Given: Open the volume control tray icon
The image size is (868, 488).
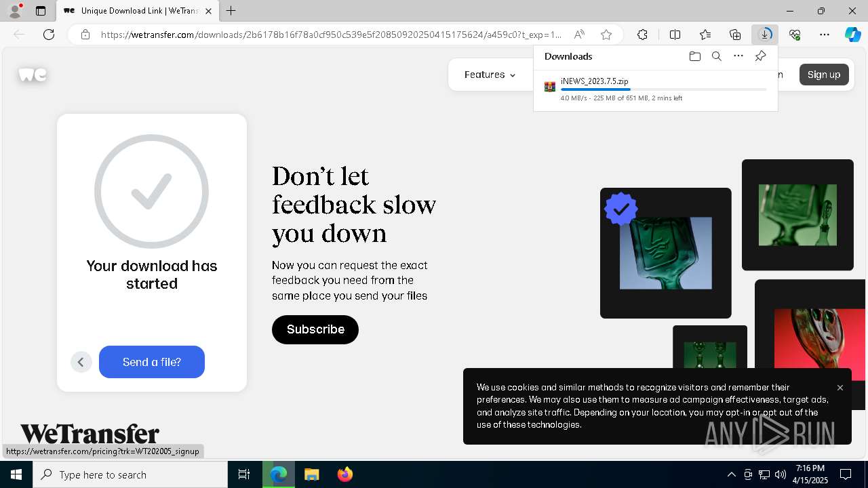Looking at the screenshot, I should 781,474.
